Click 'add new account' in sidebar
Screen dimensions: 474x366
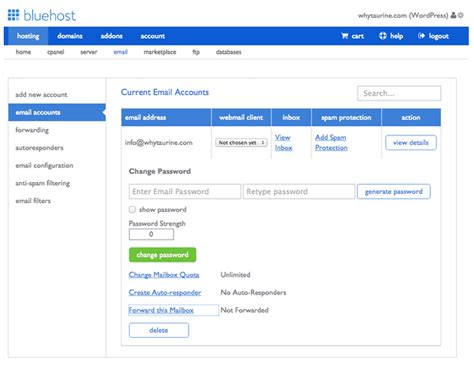(x=41, y=95)
